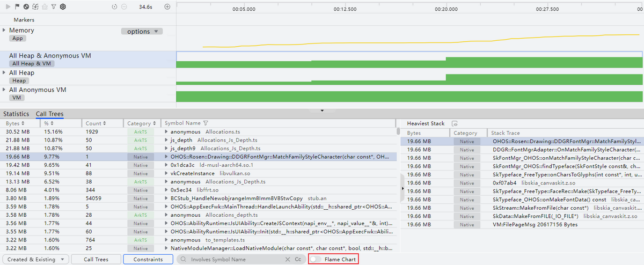Click the flag marker icon in toolbar

(x=17, y=7)
